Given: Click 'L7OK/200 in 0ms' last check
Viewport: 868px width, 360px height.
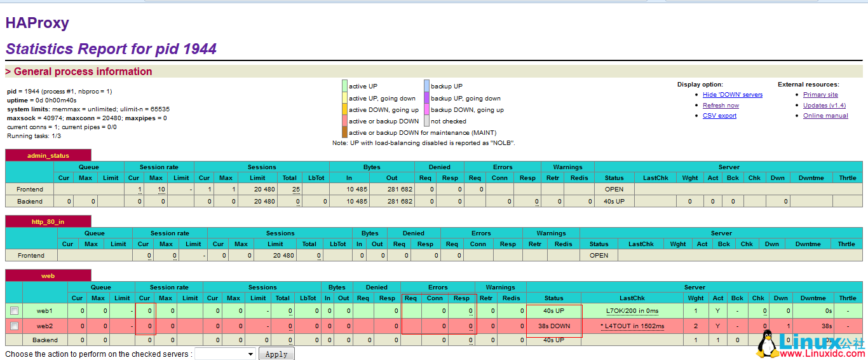Looking at the screenshot, I should click(632, 311).
